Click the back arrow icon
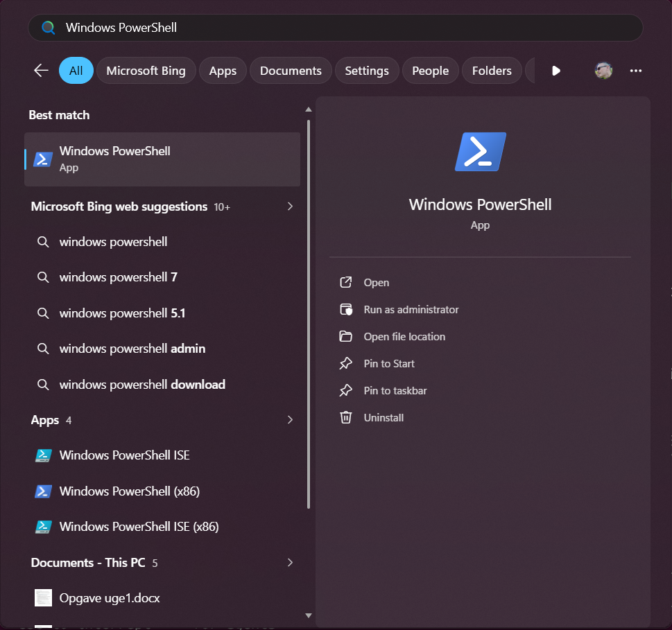 [41, 70]
